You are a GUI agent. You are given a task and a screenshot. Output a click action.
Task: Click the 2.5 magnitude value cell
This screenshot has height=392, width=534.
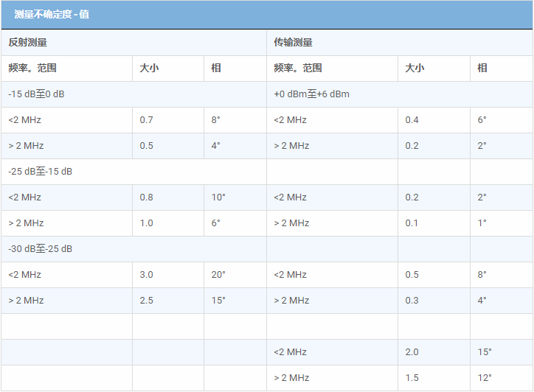pyautogui.click(x=146, y=301)
